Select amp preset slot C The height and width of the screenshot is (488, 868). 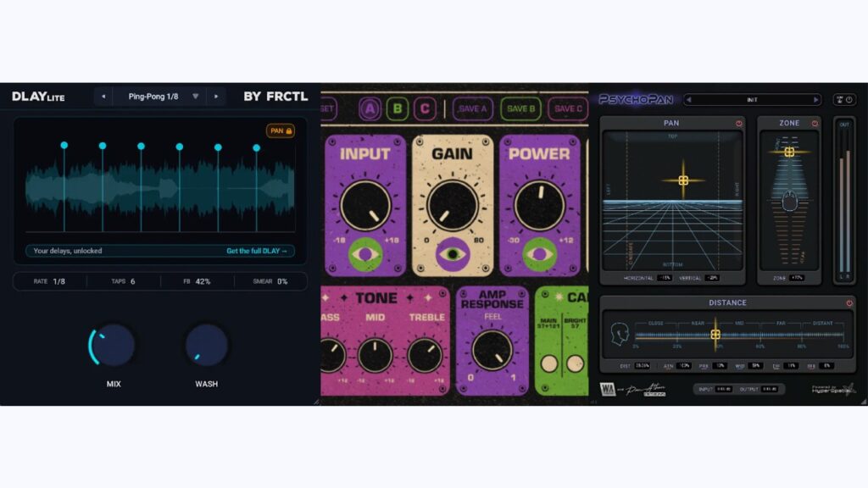425,109
